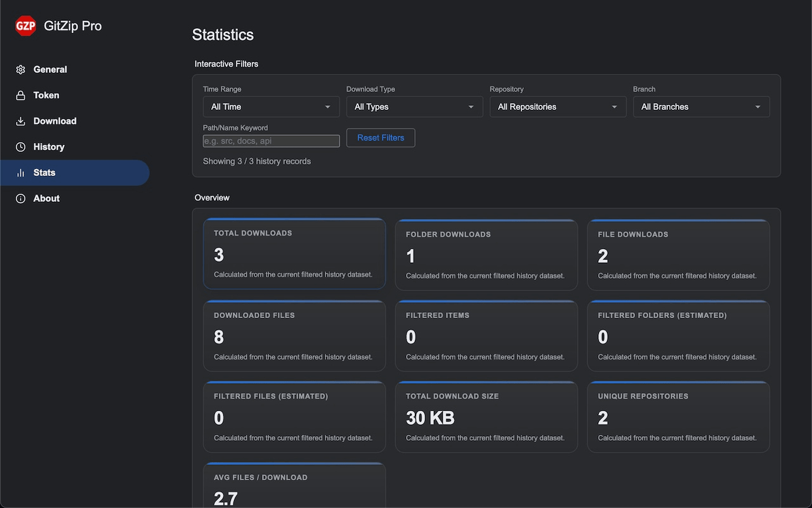Expand the Download Type All Types dropdown
The image size is (812, 508).
[x=415, y=107]
